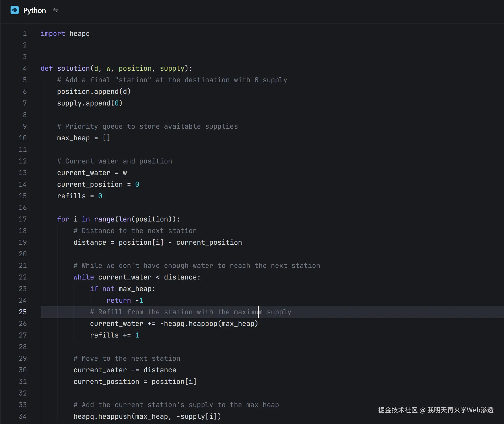This screenshot has width=504, height=424.
Task: Click 'current_position = position[i]' line
Action: pyautogui.click(x=135, y=382)
